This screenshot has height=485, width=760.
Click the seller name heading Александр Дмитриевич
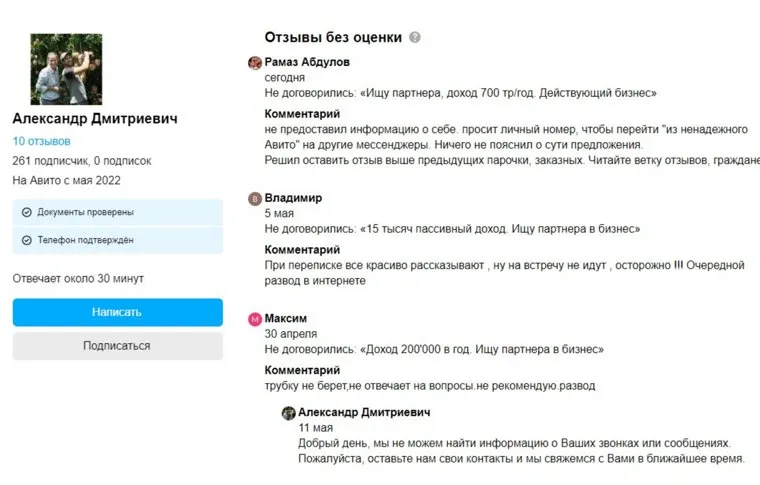(x=95, y=119)
